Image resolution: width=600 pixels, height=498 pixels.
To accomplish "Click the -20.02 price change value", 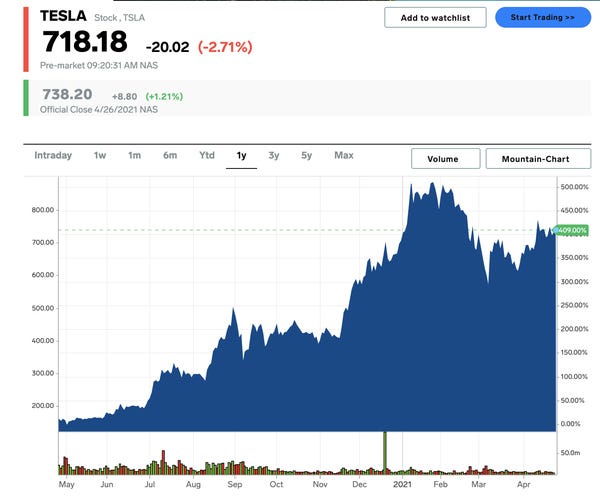I will coord(167,47).
